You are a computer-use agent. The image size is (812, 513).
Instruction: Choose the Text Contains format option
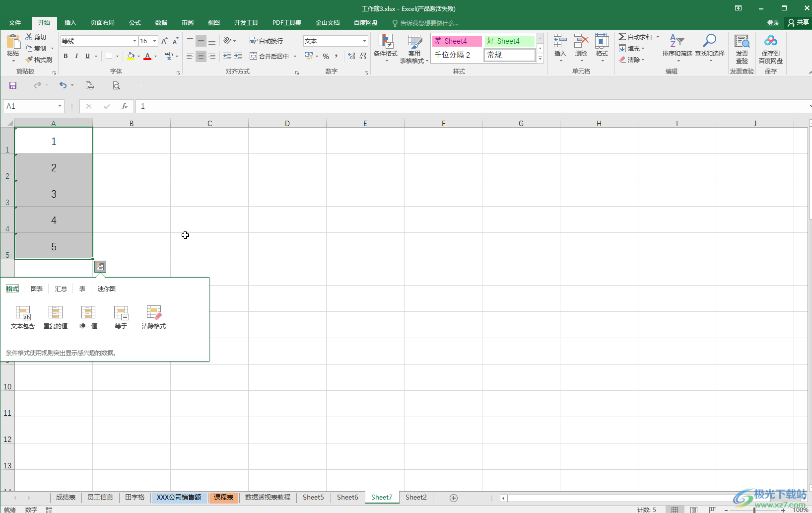click(x=23, y=317)
